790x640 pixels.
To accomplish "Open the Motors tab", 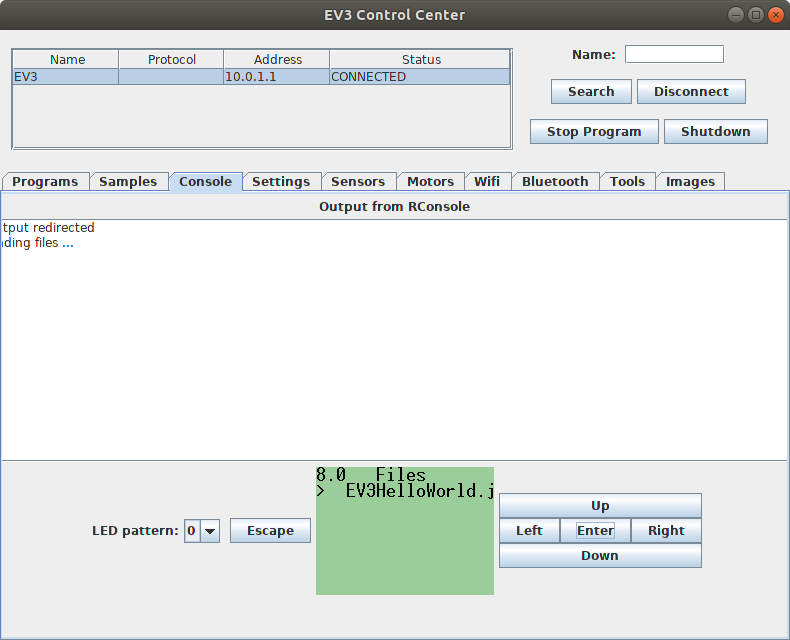I will 431,182.
